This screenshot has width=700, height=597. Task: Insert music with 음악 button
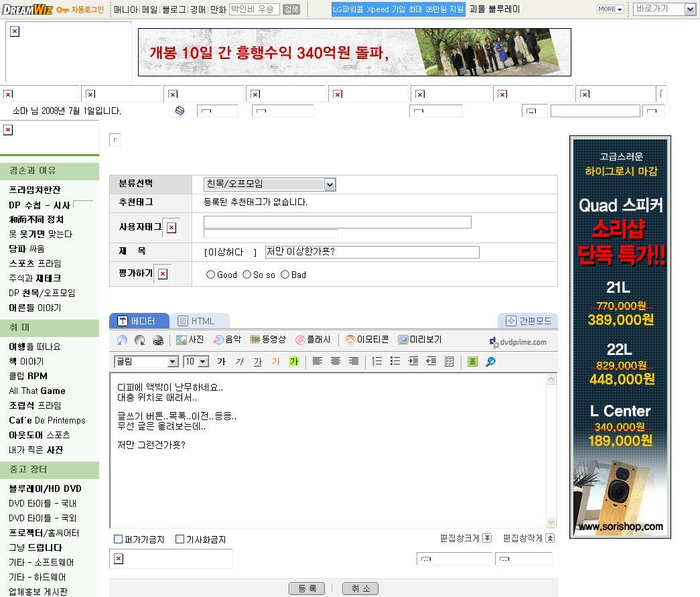point(227,340)
